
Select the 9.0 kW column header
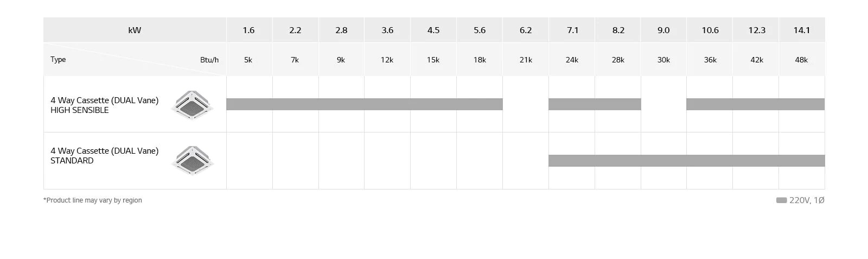(663, 30)
